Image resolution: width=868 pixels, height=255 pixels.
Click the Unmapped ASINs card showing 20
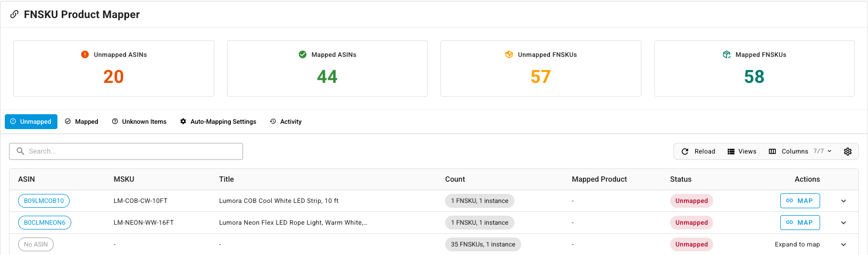114,69
